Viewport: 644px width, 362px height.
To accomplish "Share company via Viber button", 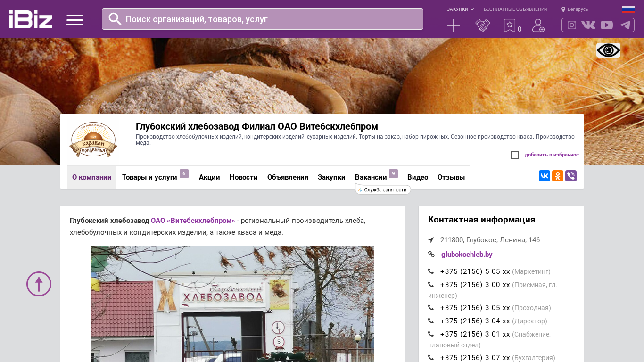I will (x=571, y=176).
